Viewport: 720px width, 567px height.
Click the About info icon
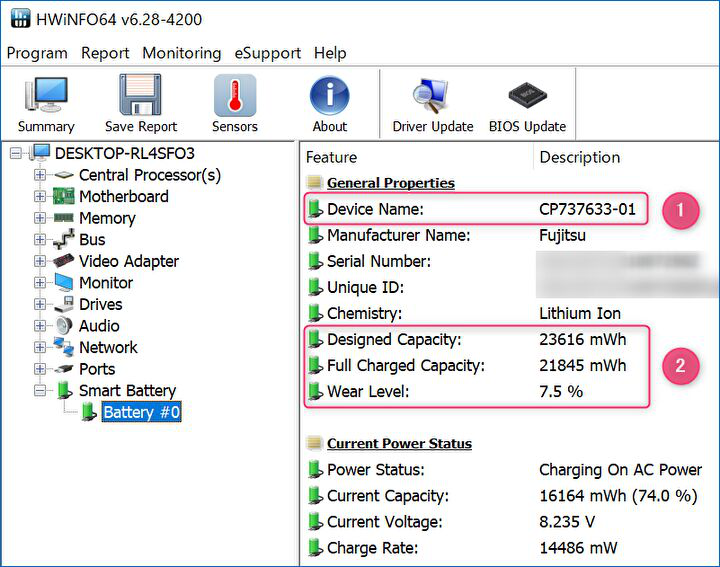tap(329, 95)
